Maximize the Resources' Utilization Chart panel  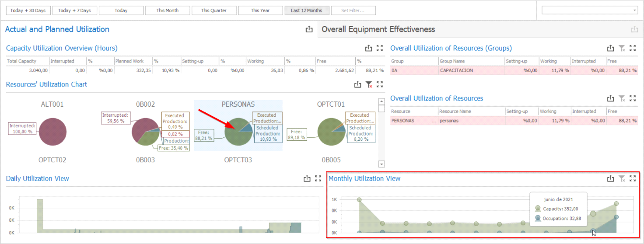(379, 85)
